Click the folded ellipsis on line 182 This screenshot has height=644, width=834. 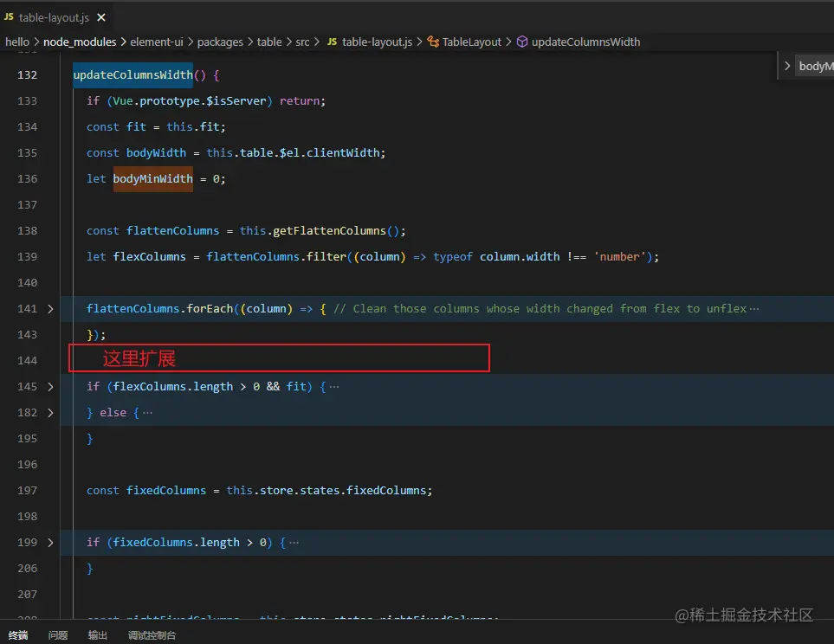coord(147,413)
